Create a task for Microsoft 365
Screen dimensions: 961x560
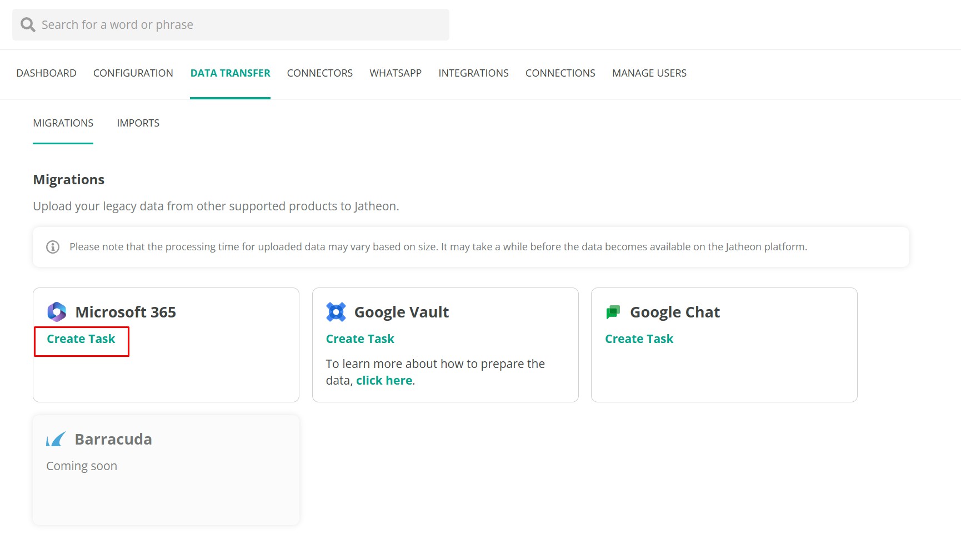81,339
